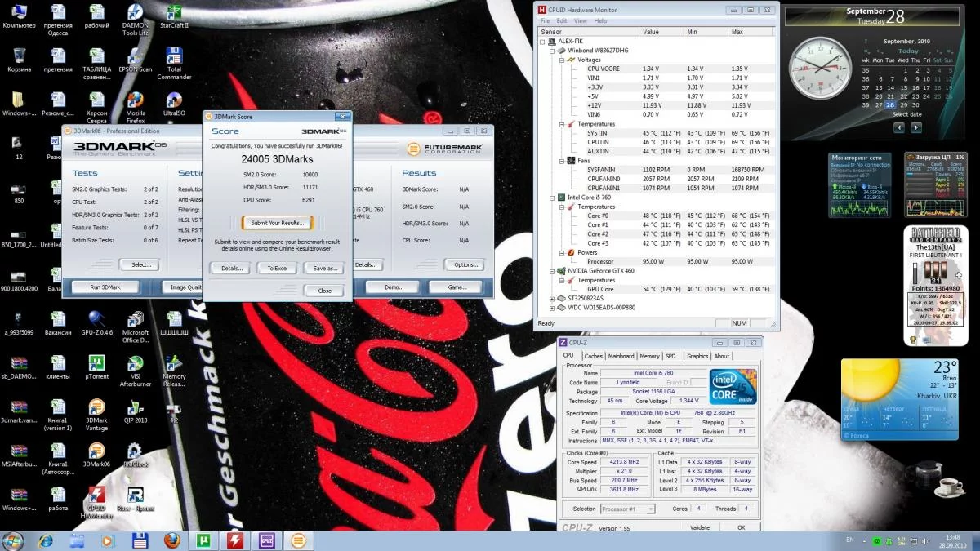Open Windows Media Player from the taskbar
Viewport: 980px width, 551px height.
pyautogui.click(x=108, y=540)
